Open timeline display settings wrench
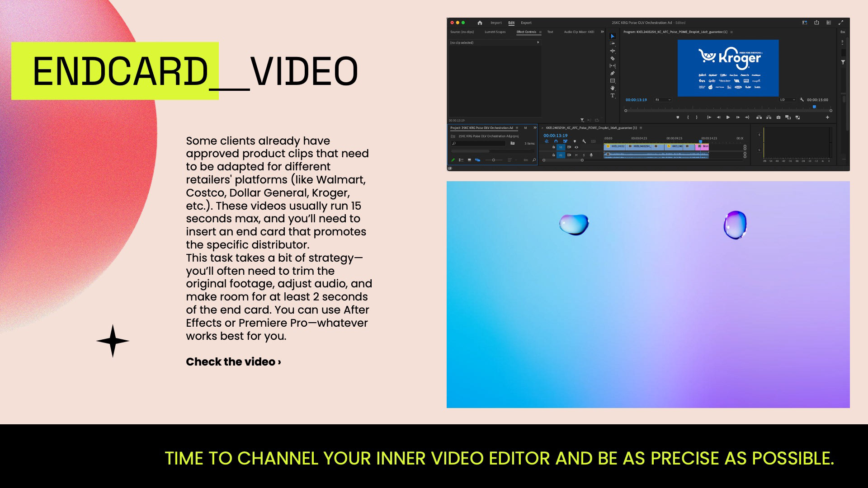The width and height of the screenshot is (868, 488). (584, 141)
